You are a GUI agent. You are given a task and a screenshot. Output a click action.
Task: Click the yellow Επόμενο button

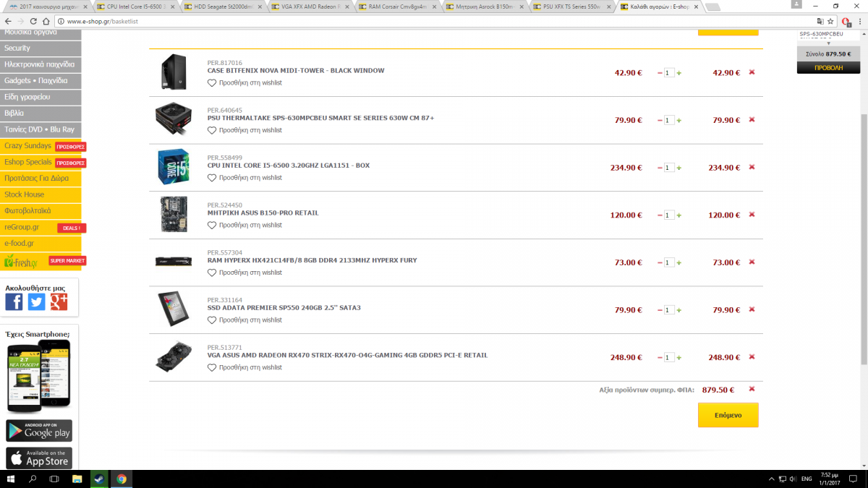coord(728,415)
